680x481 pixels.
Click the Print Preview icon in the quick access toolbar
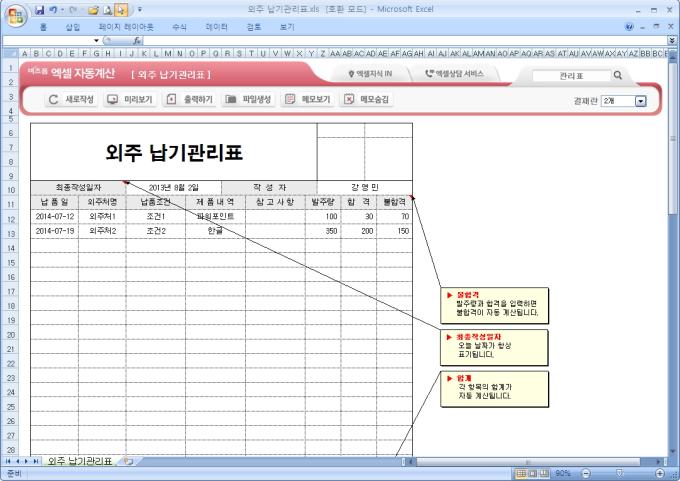coord(108,10)
